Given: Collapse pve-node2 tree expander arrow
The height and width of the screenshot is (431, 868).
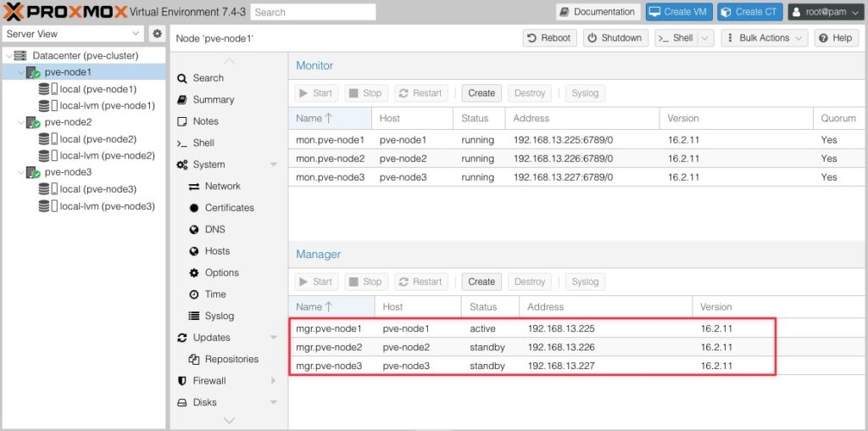Looking at the screenshot, I should click(x=21, y=122).
